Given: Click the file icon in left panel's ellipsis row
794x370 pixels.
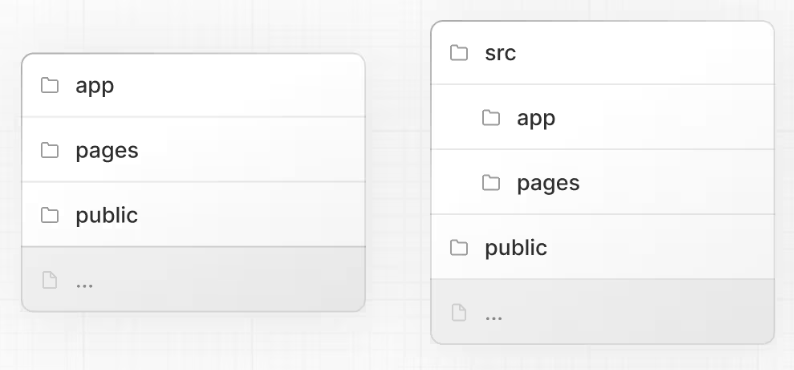Looking at the screenshot, I should 50,280.
